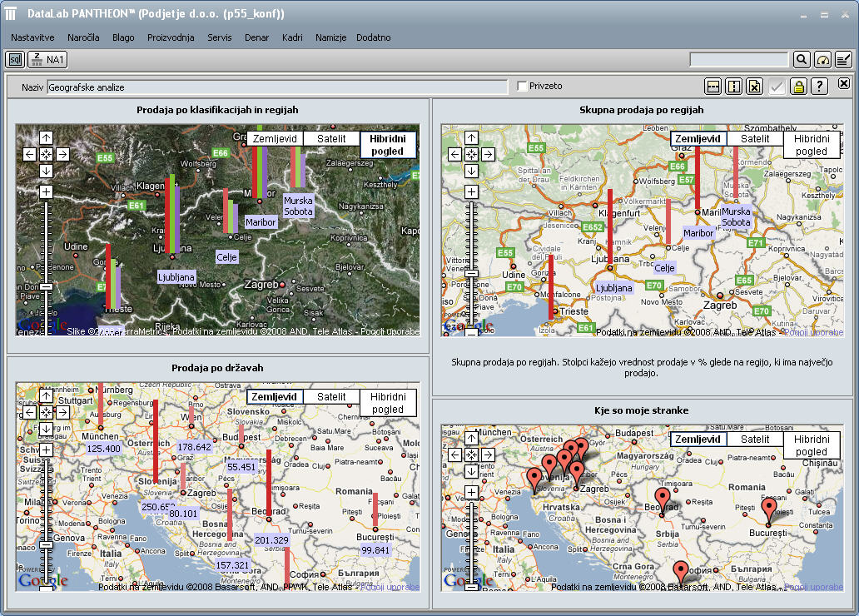Select Hibridni pogled in Skupna prodaja map

(811, 145)
